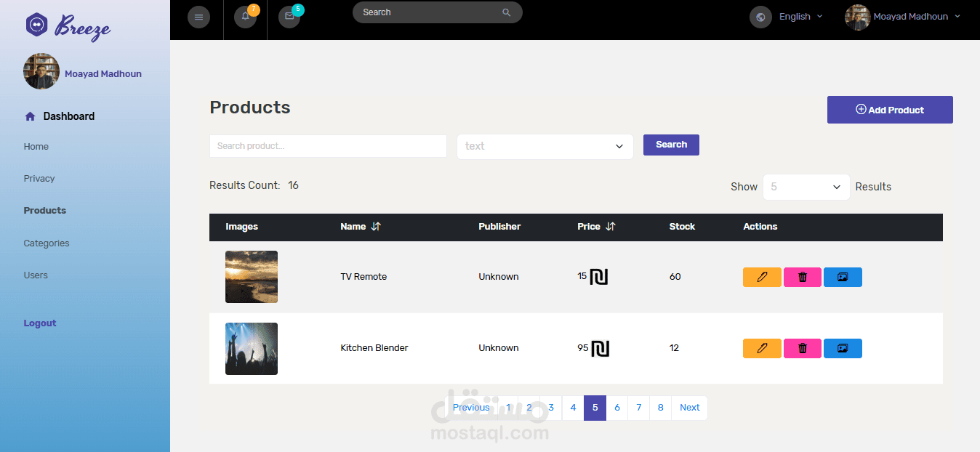Delete the TV Remote product

tap(803, 277)
